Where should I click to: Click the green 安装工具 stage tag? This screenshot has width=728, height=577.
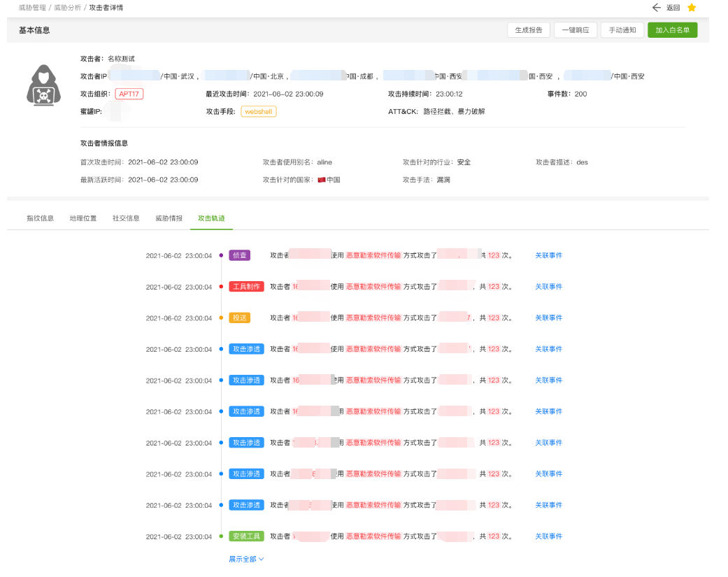tap(246, 536)
